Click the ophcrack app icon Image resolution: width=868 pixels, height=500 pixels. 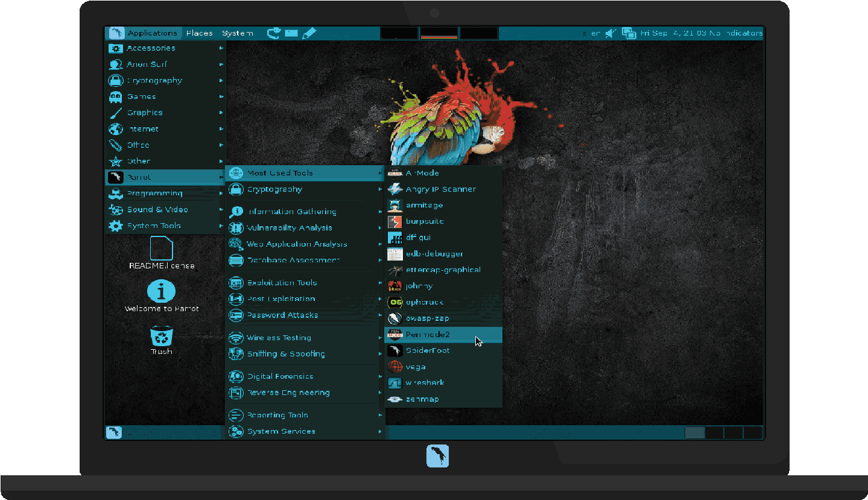(394, 302)
